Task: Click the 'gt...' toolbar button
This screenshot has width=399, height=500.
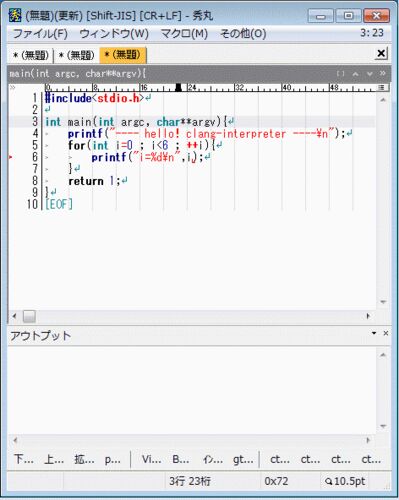Action: [243, 459]
